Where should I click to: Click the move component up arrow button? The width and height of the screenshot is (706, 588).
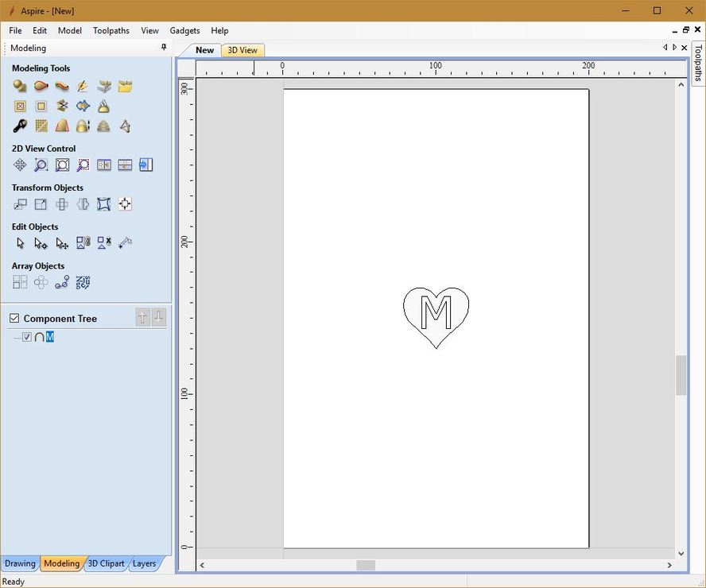(x=143, y=318)
